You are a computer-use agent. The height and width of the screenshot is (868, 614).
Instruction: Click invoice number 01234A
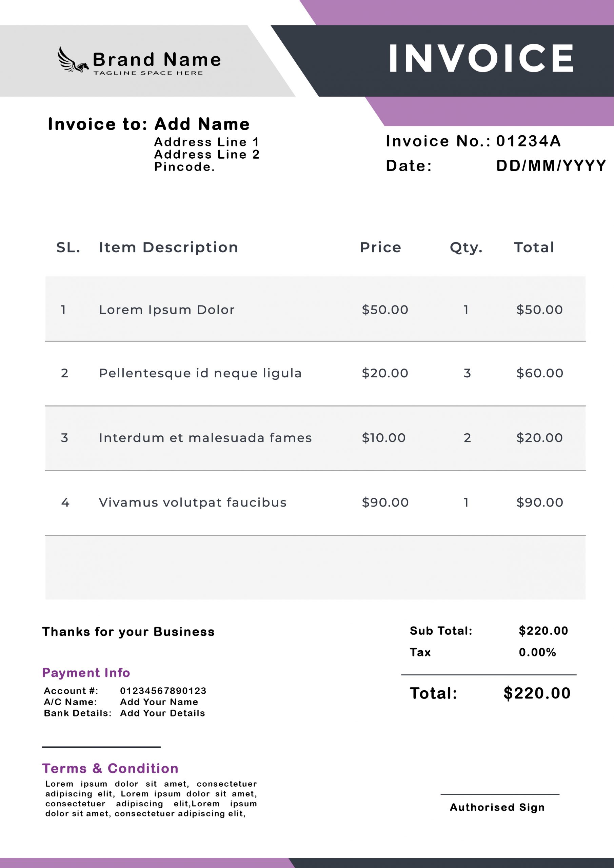528,141
